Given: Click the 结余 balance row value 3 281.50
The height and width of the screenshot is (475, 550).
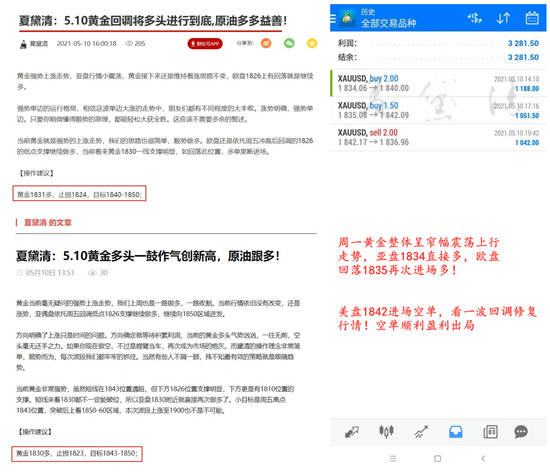Looking at the screenshot, I should click(x=523, y=57).
